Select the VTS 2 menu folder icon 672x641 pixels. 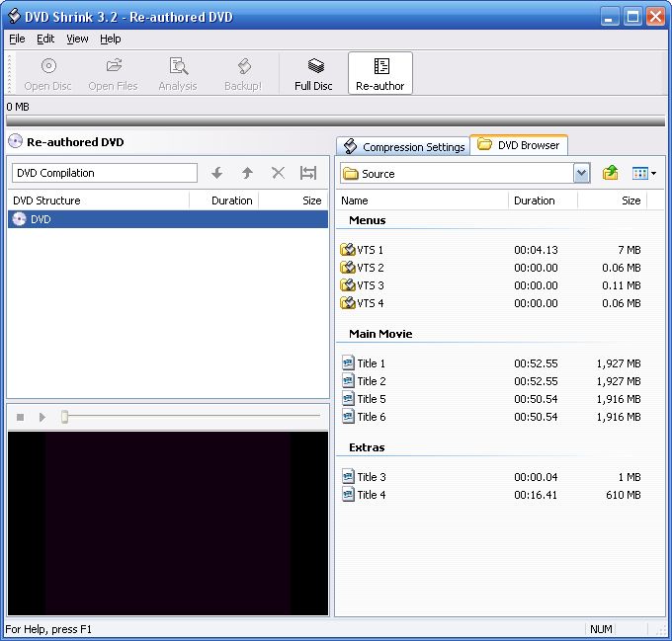click(x=347, y=268)
